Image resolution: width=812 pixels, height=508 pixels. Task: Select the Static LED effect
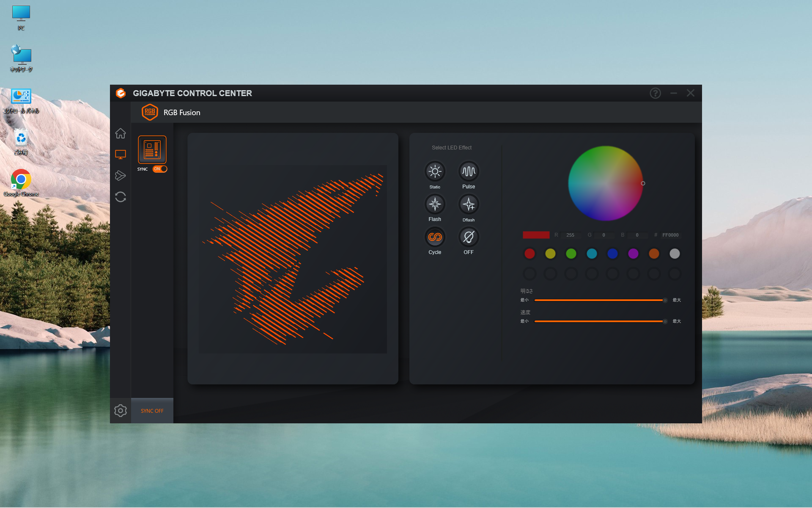point(435,171)
